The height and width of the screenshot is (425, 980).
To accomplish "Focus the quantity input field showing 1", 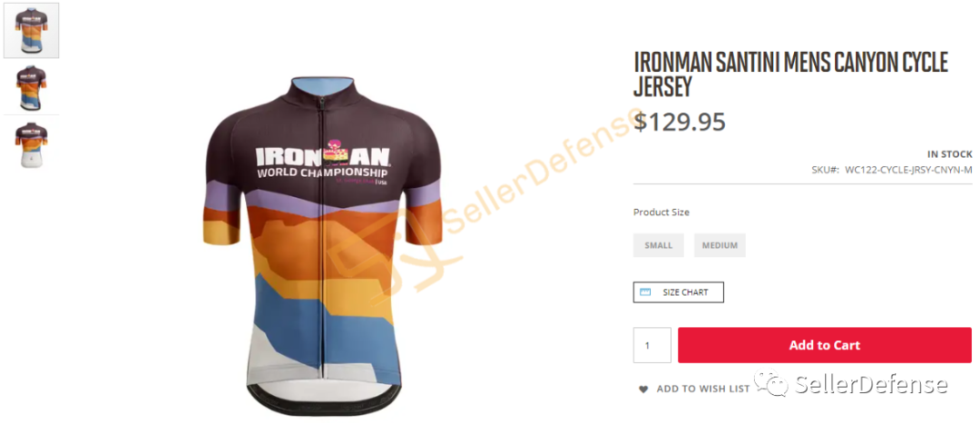I will (652, 345).
